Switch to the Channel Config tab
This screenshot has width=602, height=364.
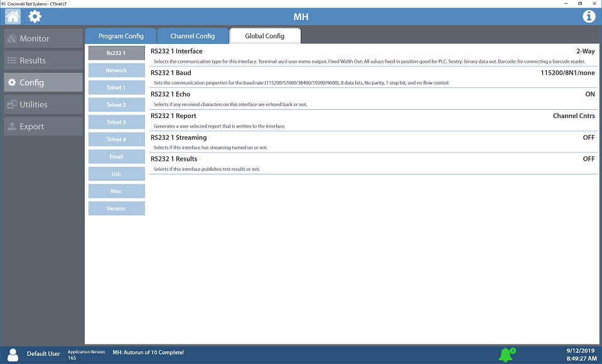tap(192, 36)
